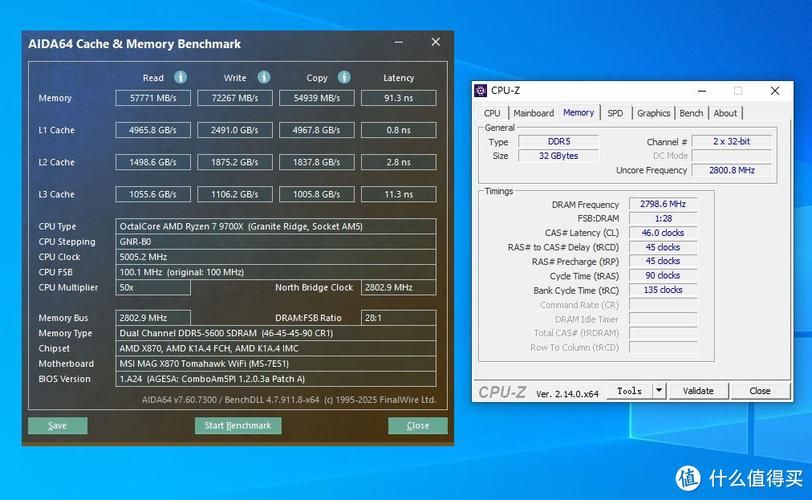The height and width of the screenshot is (500, 812).
Task: Open the Tools dropdown arrow in CPU-Z
Action: pyautogui.click(x=659, y=391)
